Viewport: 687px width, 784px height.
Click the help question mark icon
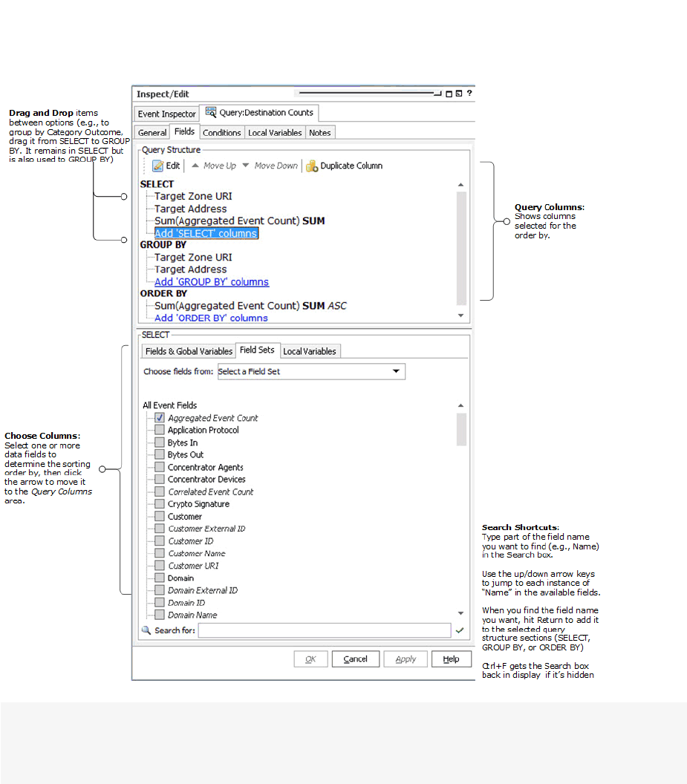coord(469,94)
